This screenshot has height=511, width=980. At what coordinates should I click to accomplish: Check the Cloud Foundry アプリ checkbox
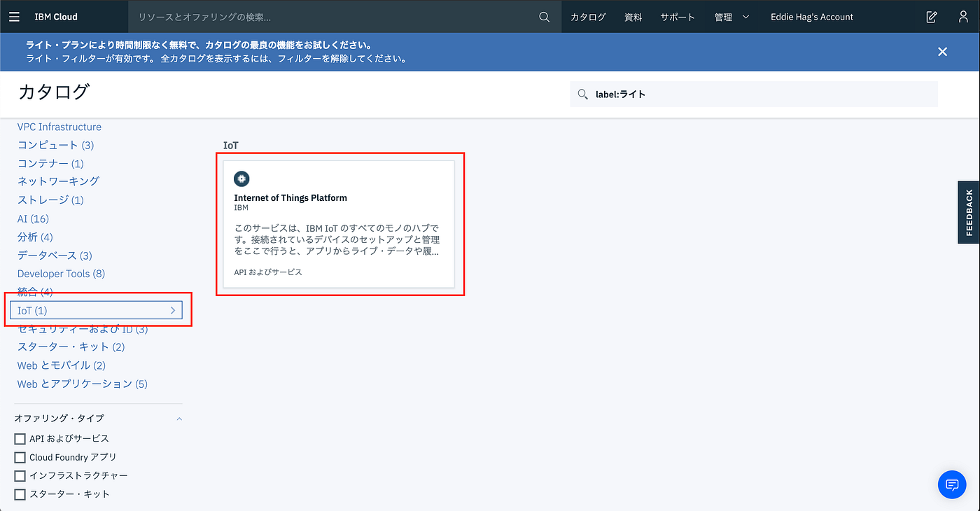pos(20,457)
